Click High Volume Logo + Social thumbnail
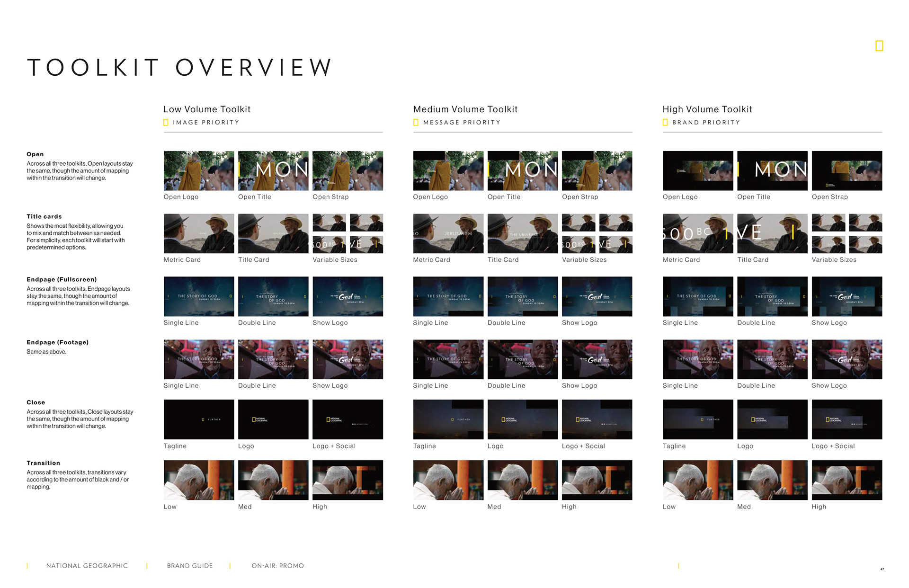 [x=847, y=419]
